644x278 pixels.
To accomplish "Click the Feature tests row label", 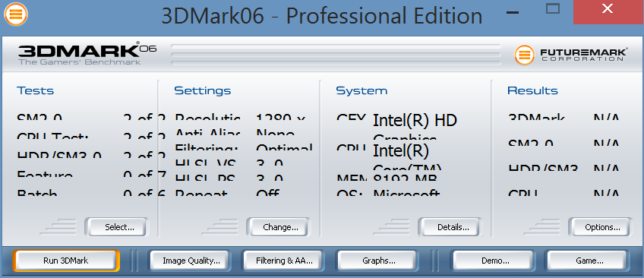I will point(45,174).
